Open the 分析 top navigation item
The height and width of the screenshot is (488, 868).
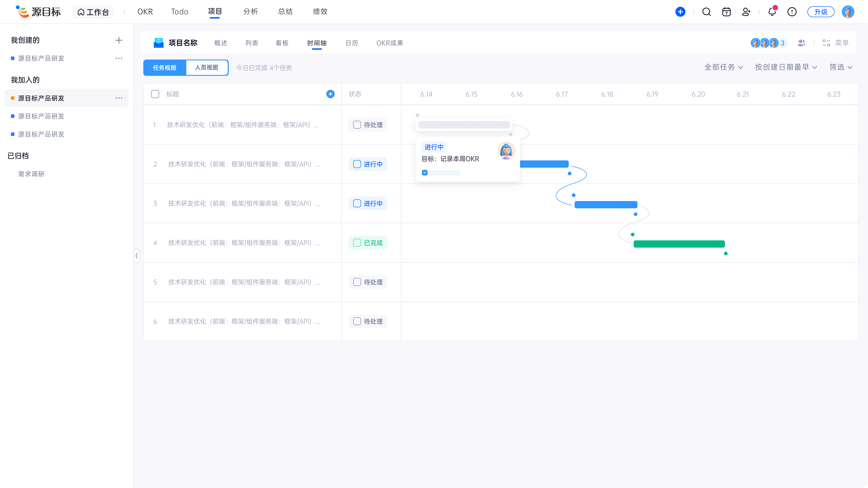[x=250, y=12]
